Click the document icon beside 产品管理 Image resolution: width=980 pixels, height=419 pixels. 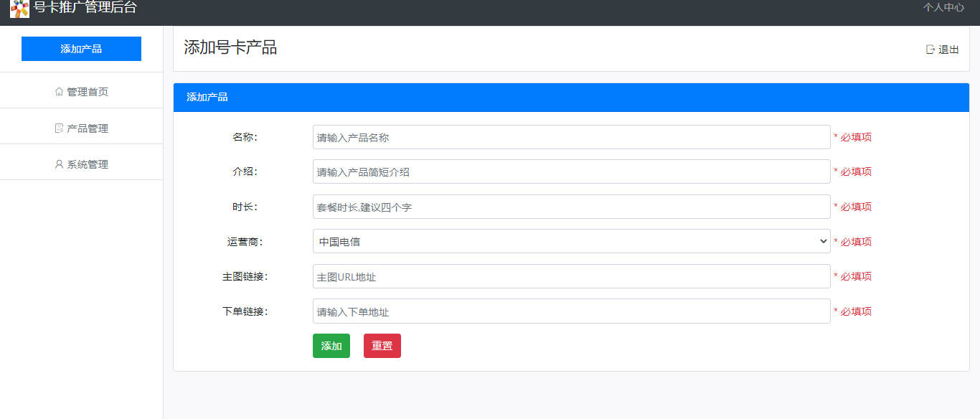point(59,128)
